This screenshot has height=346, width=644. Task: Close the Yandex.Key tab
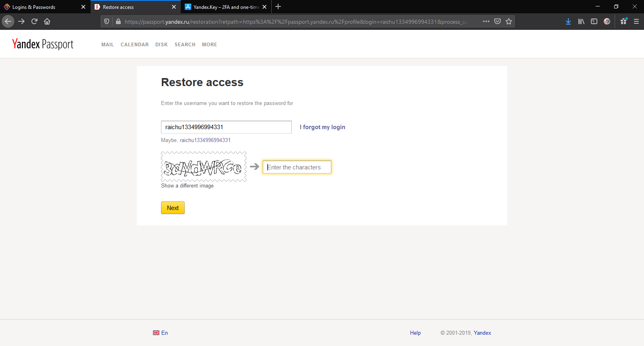coord(264,7)
